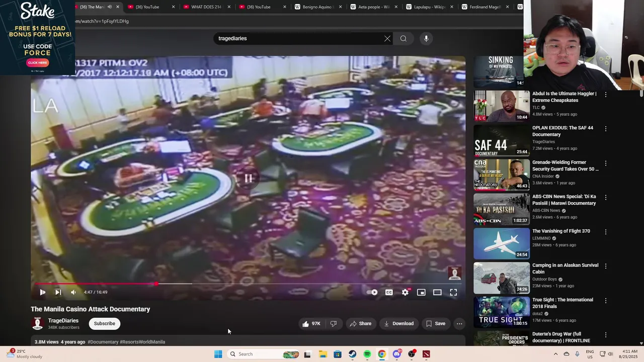This screenshot has width=644, height=362.
Task: Open options menu for OPLAN EXODUS video
Action: click(x=606, y=129)
